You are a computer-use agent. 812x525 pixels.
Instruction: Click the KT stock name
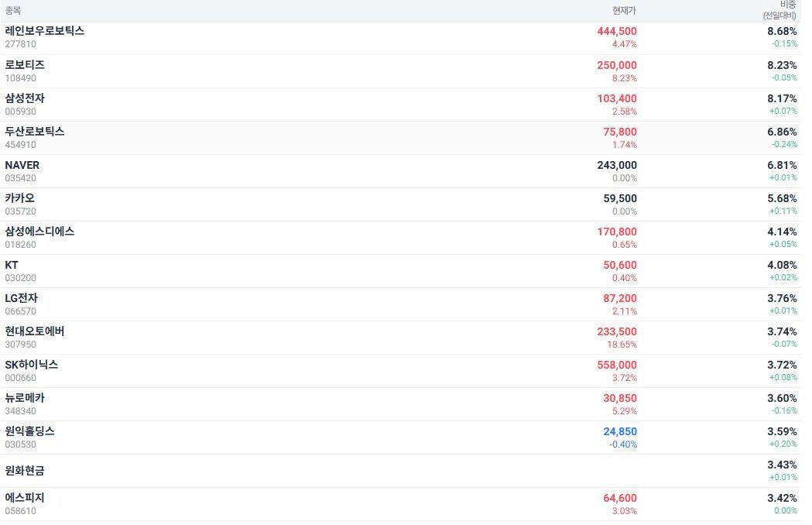12,265
